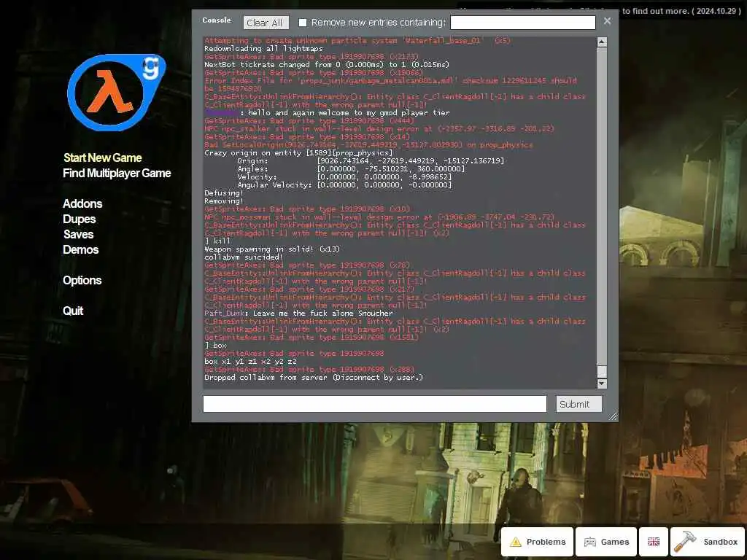This screenshot has height=560, width=747.
Task: Open language selector via UK flag
Action: click(x=653, y=542)
